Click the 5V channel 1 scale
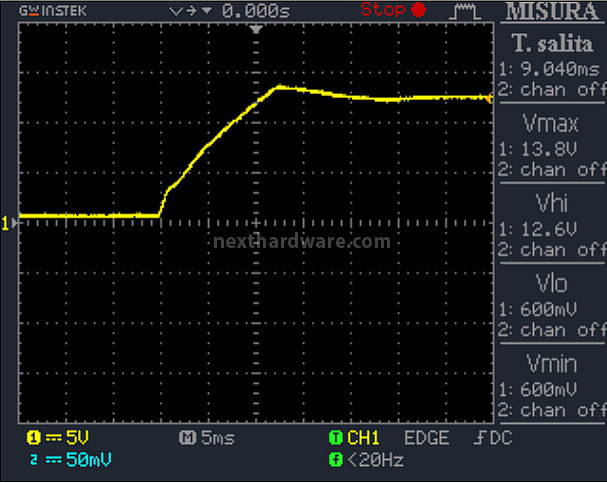Viewport: 607px width, 483px height. [77, 437]
